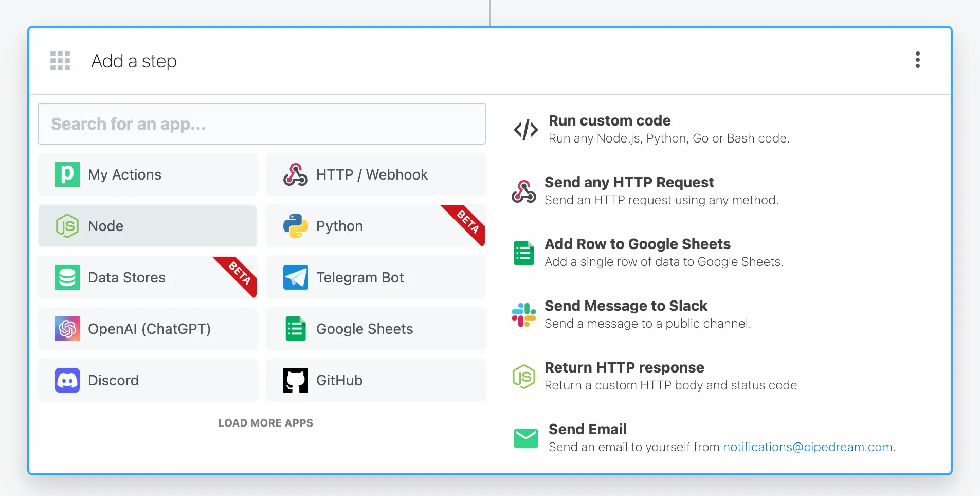Viewport: 980px width, 496px height.
Task: Select the OpenAI (ChatGPT) app
Action: [x=148, y=328]
